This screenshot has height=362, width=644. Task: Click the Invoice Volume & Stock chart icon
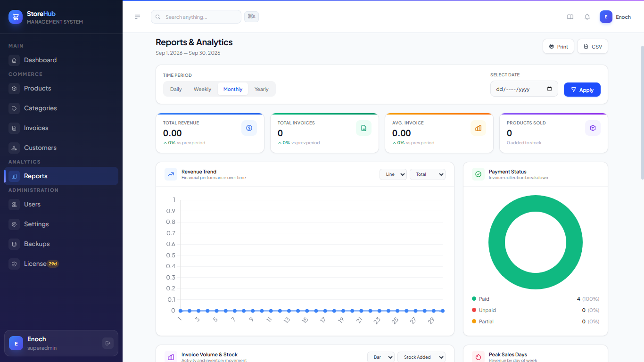[x=171, y=357]
